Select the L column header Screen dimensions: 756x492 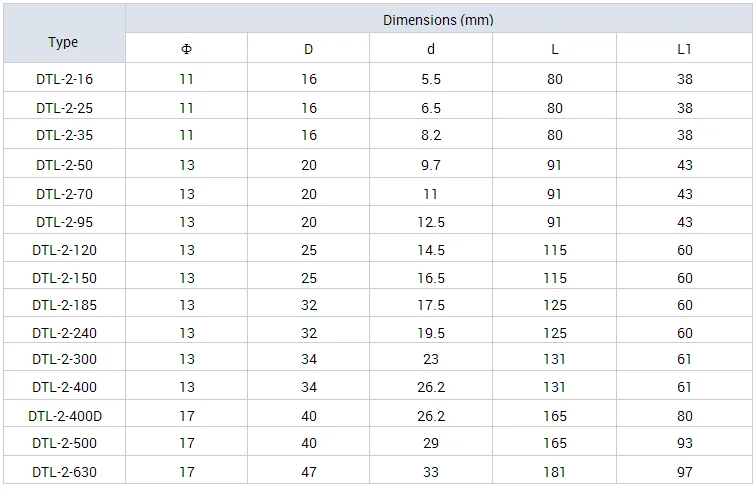click(x=555, y=49)
